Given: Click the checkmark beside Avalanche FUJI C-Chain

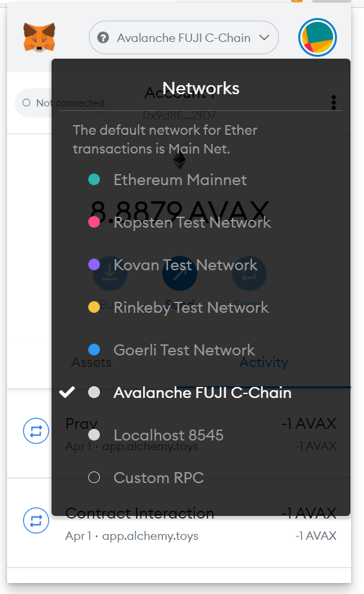Looking at the screenshot, I should tap(67, 393).
